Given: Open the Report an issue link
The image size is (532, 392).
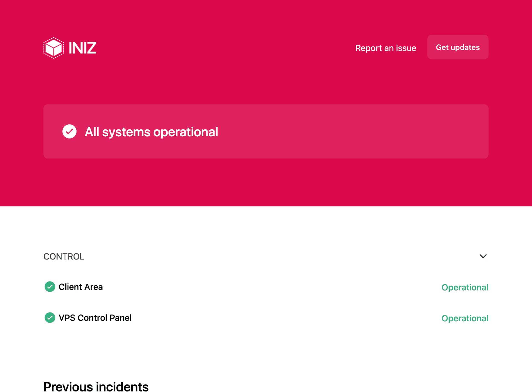Looking at the screenshot, I should [x=385, y=48].
